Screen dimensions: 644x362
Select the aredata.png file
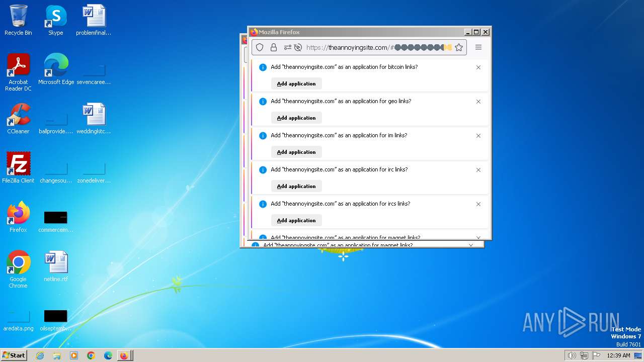click(x=18, y=320)
